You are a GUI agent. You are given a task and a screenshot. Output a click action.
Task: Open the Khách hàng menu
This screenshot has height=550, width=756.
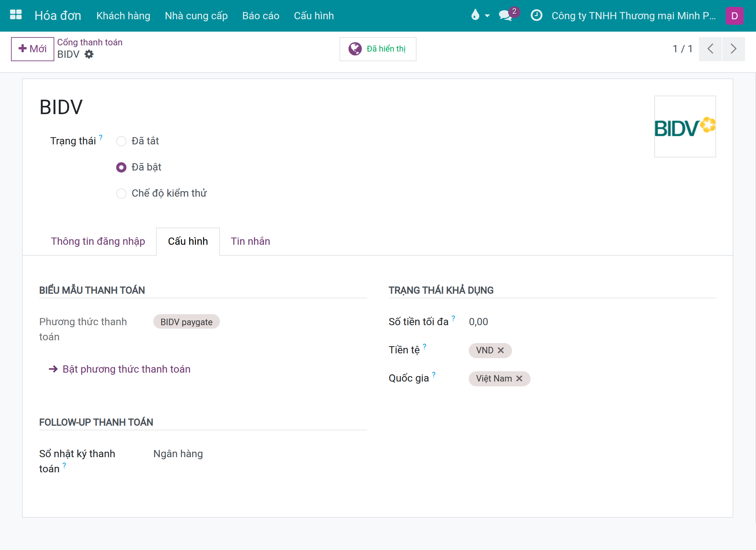pos(123,16)
